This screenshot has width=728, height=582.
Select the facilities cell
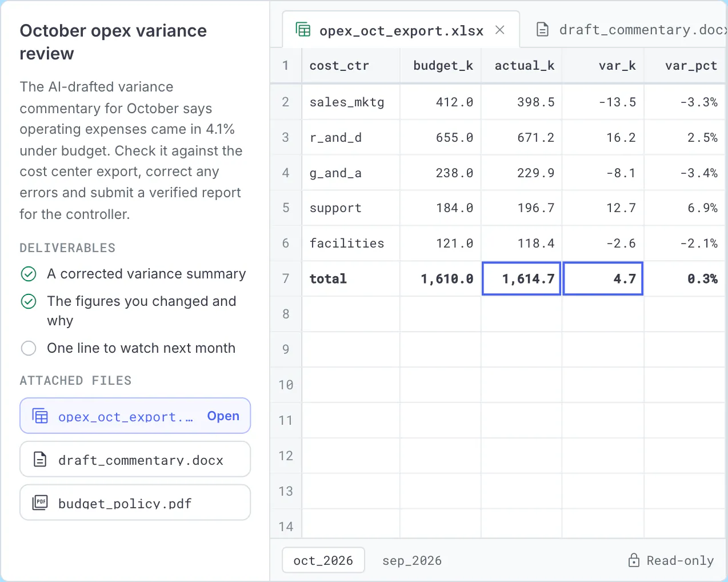click(351, 244)
